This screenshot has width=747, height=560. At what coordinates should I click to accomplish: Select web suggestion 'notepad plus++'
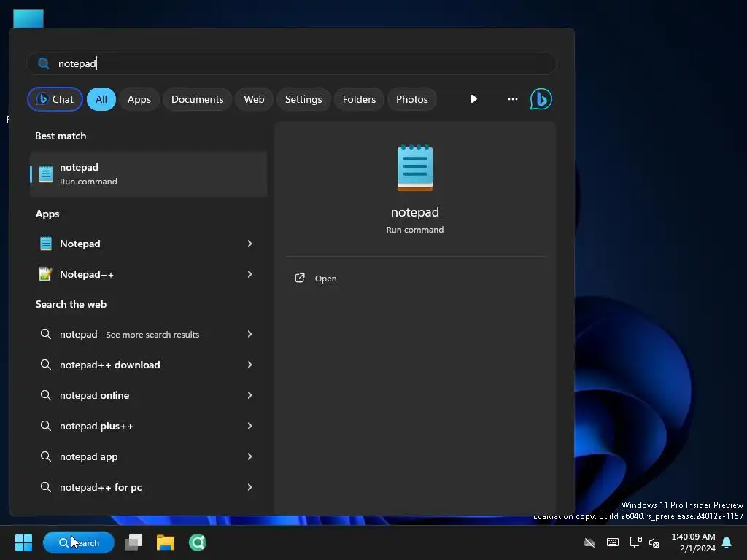click(148, 426)
